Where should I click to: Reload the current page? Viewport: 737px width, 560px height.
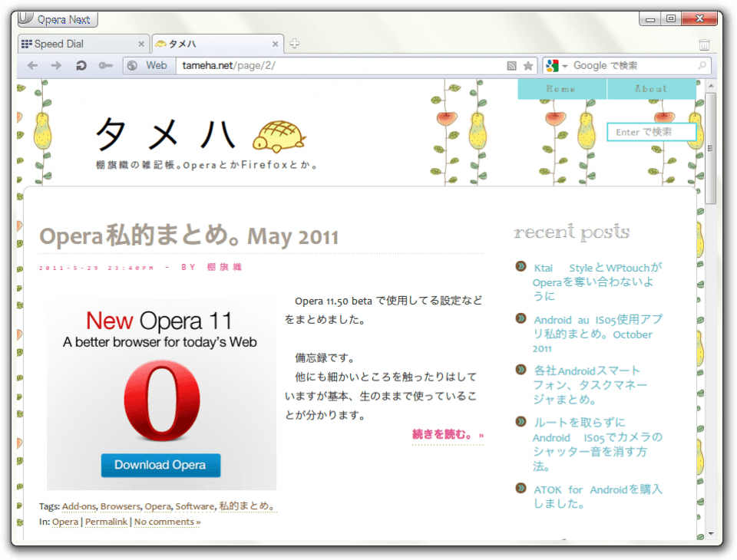coord(80,65)
